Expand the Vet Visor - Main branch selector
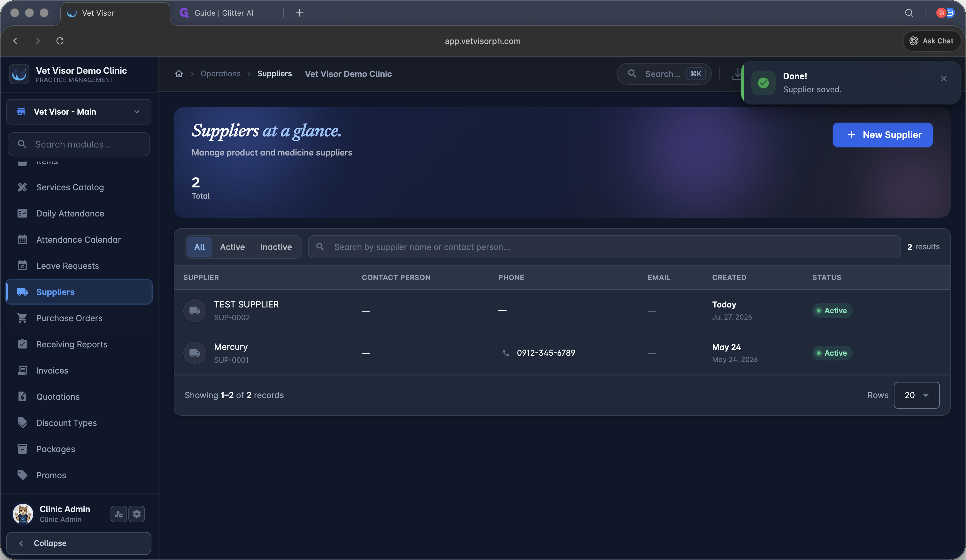 tap(79, 111)
